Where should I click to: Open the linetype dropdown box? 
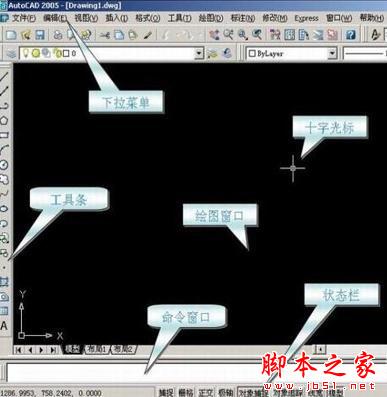[x=365, y=53]
